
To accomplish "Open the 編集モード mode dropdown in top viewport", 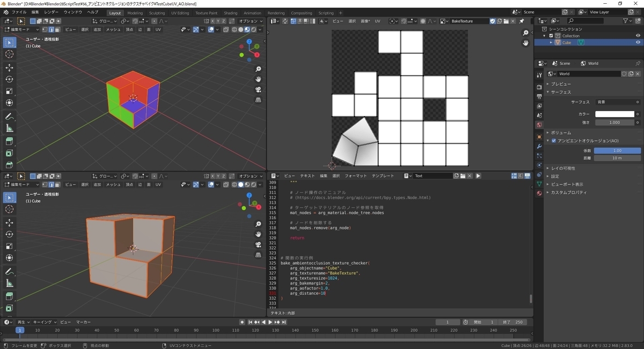I will [x=21, y=30].
